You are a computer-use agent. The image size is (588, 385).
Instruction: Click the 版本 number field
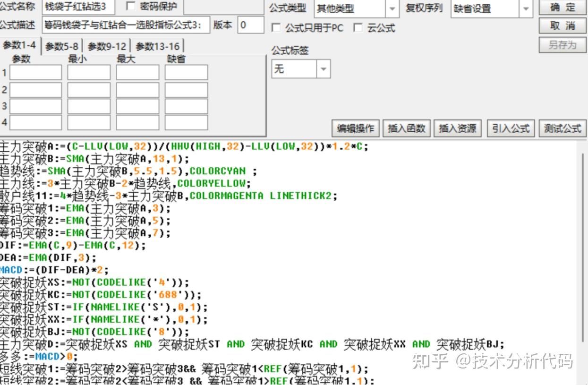251,25
